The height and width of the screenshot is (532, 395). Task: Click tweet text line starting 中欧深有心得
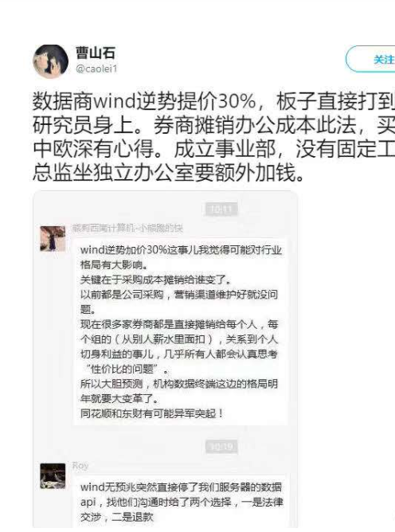pos(213,149)
